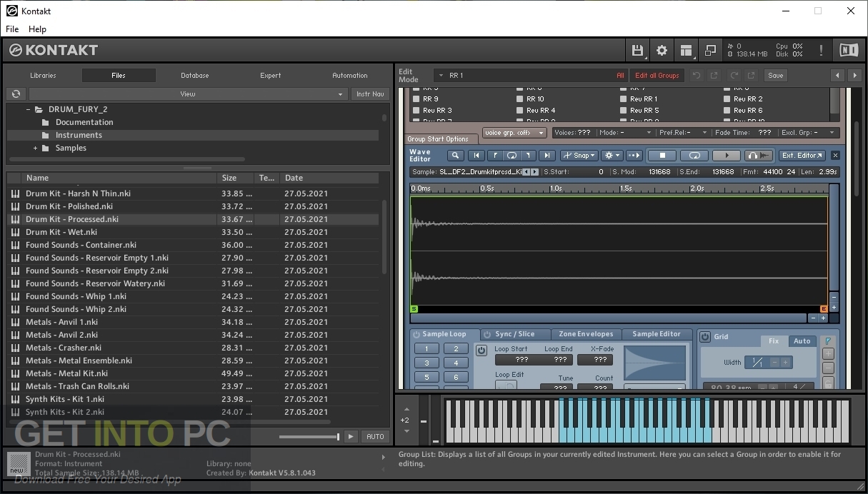This screenshot has height=494, width=868.
Task: Check the Rev RR 2 group checkbox
Action: [727, 99]
